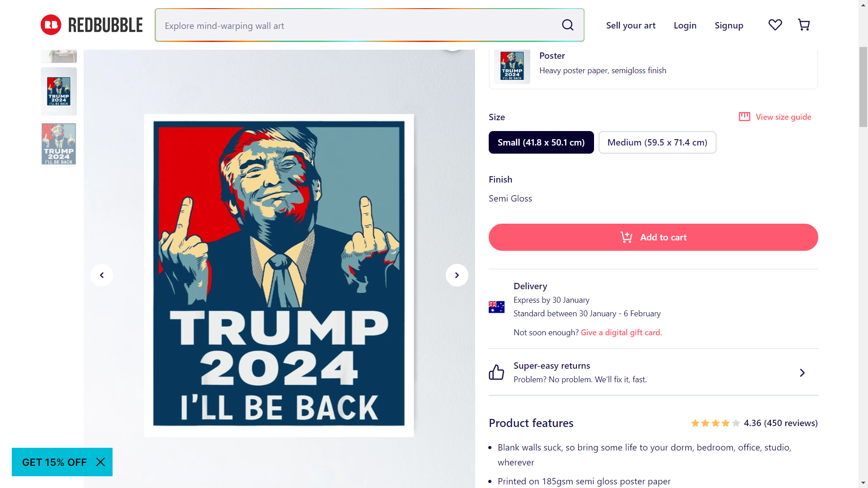The image size is (868, 488).
Task: Click the search magnifier icon
Action: [x=568, y=25]
